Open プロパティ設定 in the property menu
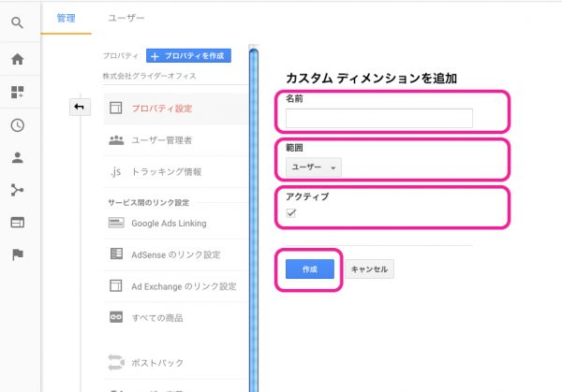Screen dimensions: 562x392 (x=163, y=108)
